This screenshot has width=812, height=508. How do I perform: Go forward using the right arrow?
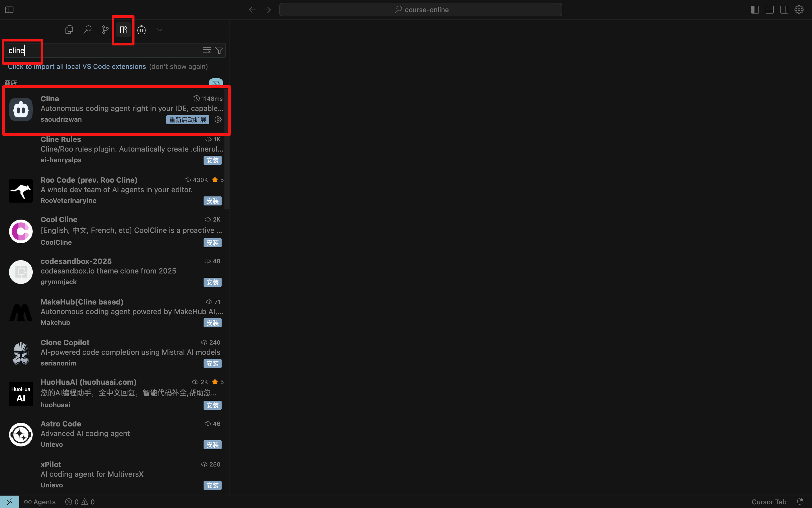[x=267, y=10]
